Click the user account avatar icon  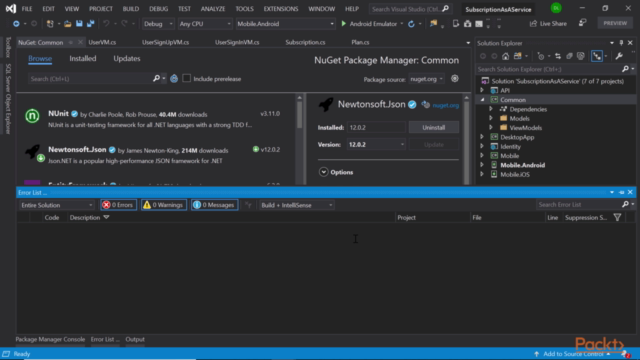click(x=556, y=8)
